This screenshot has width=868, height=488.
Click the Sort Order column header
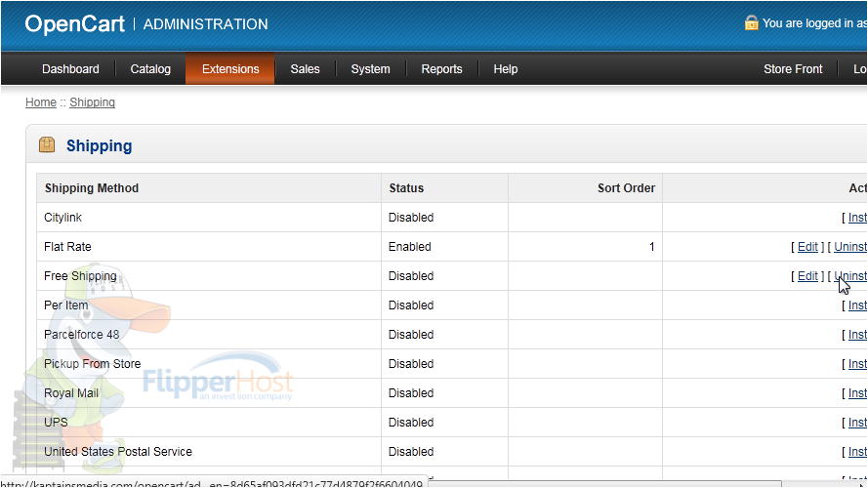click(626, 188)
